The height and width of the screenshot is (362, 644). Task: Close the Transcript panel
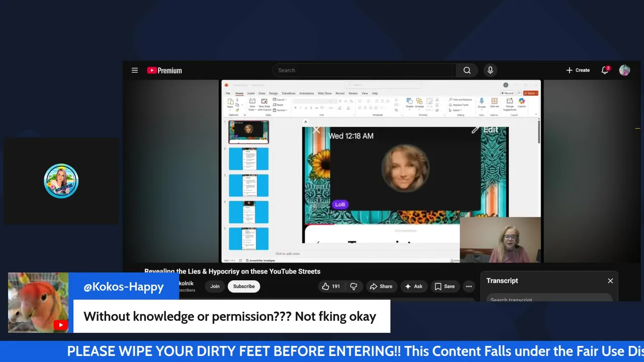click(610, 281)
